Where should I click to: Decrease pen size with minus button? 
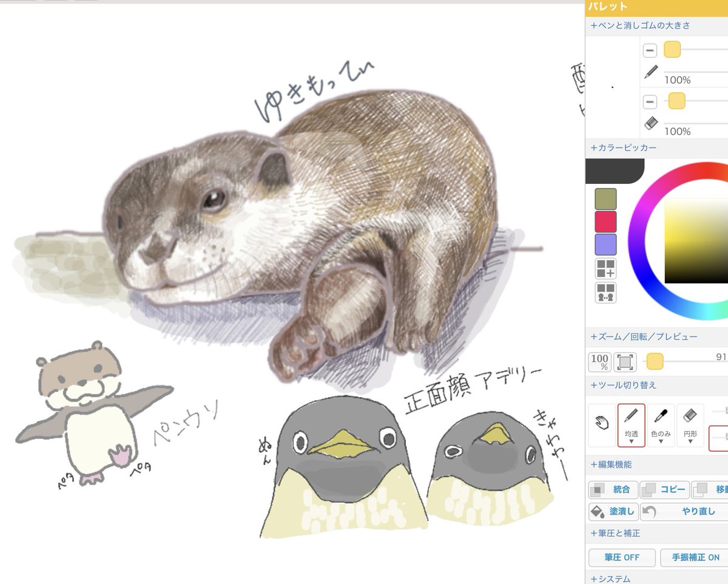(649, 50)
